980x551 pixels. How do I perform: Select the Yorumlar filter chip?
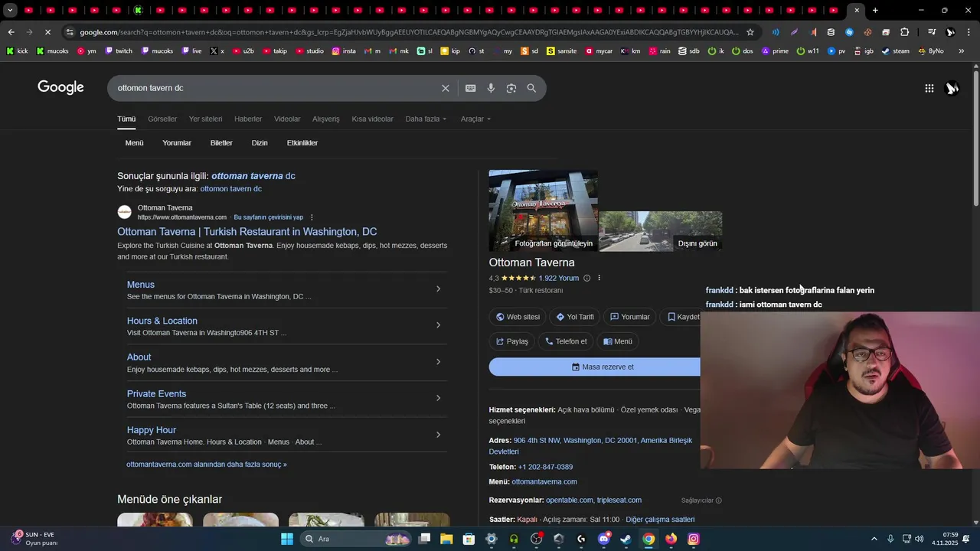pyautogui.click(x=177, y=143)
